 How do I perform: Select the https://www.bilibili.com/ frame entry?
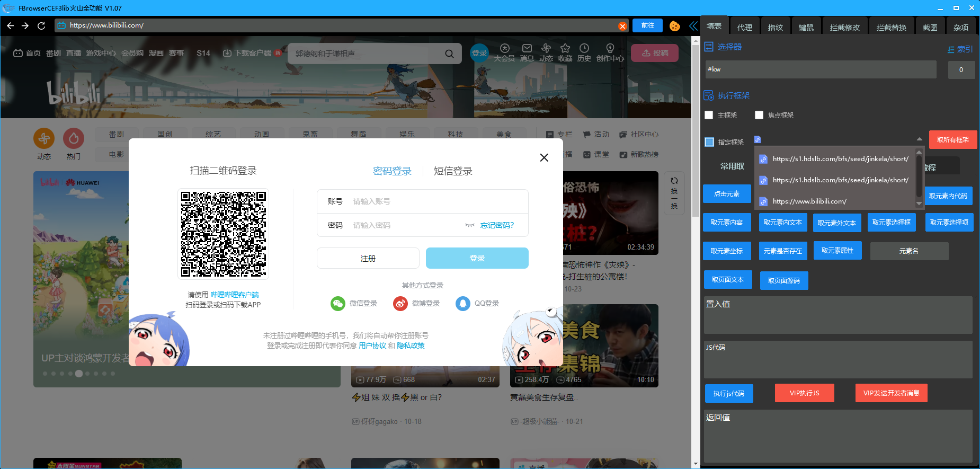point(835,201)
